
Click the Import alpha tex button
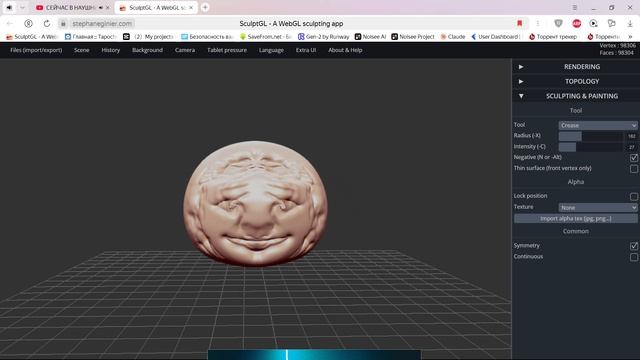tap(576, 219)
